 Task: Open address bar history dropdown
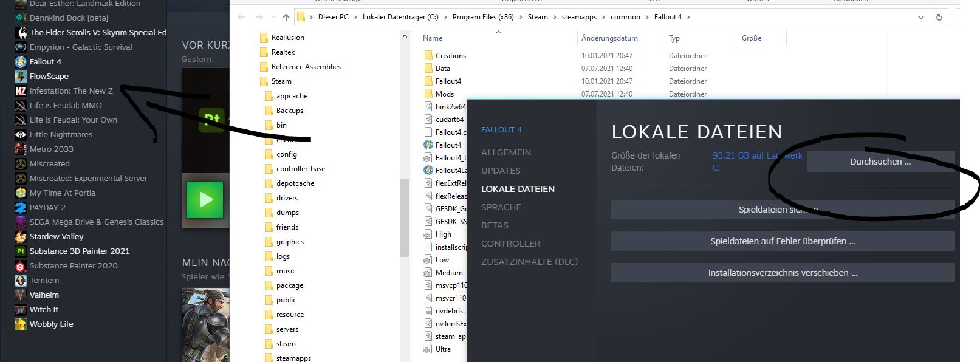point(922,17)
